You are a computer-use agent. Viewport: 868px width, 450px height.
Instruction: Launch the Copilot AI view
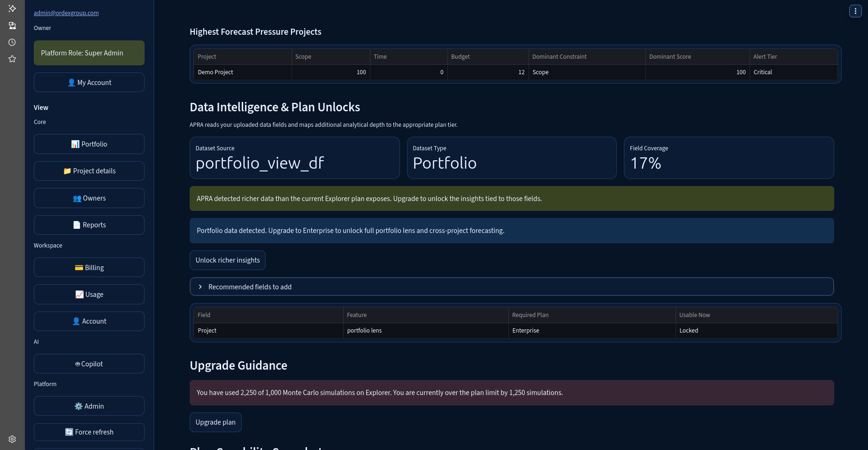pyautogui.click(x=89, y=364)
